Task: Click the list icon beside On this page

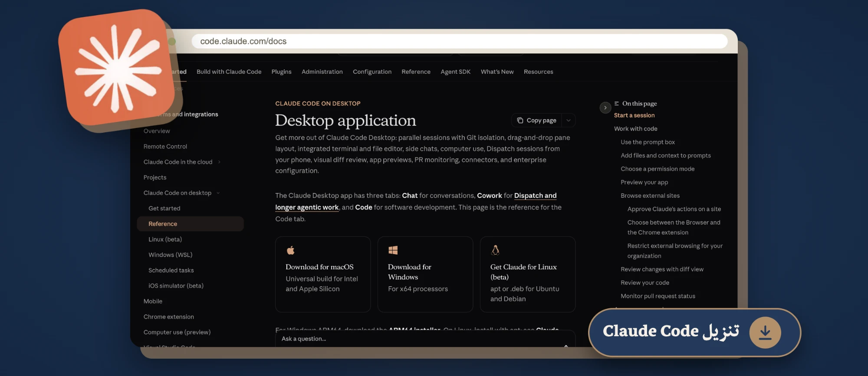Action: (616, 104)
